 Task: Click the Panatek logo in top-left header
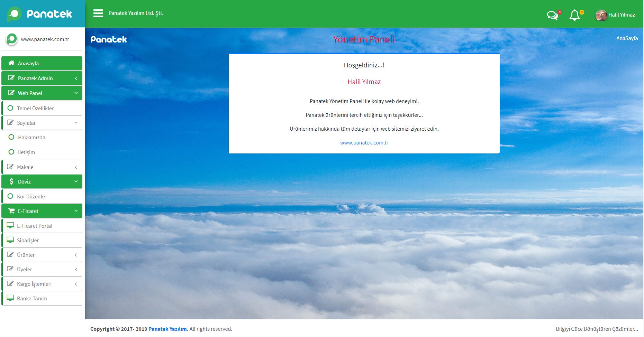click(x=39, y=14)
